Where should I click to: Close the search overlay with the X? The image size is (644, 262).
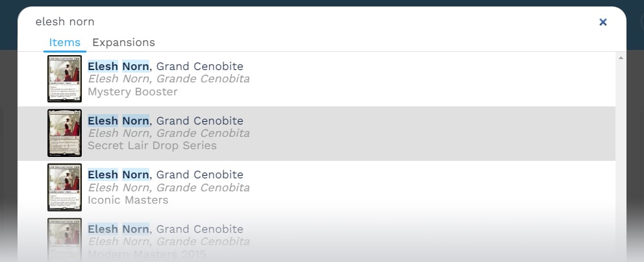click(x=602, y=22)
